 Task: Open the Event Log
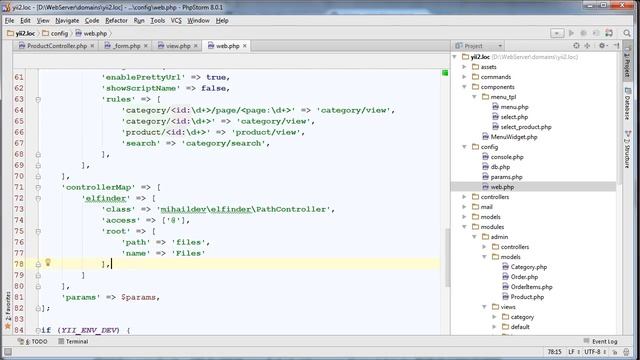(600, 341)
